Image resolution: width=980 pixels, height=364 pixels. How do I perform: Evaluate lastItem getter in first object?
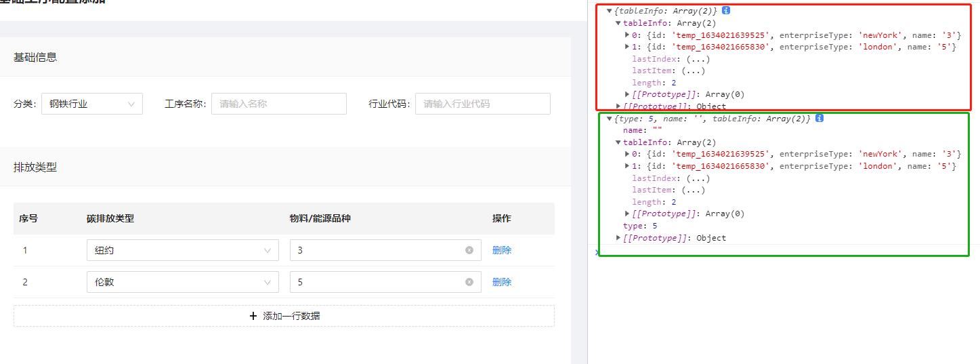[693, 70]
